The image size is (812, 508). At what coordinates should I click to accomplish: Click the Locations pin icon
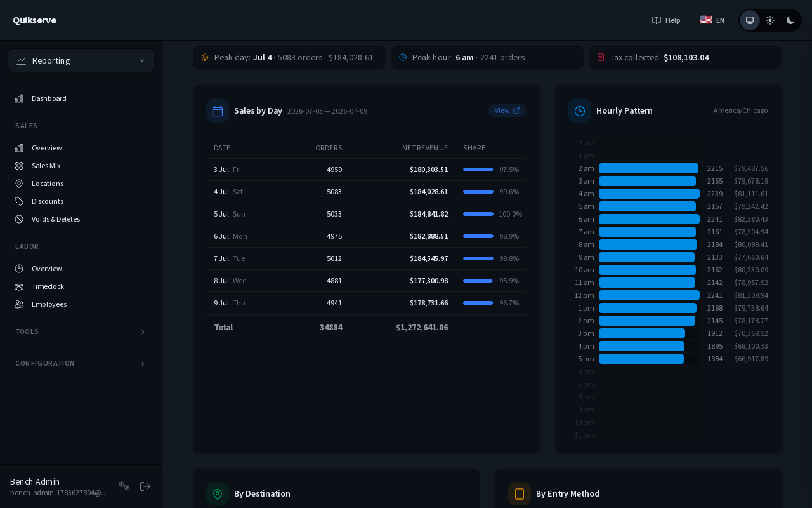click(19, 184)
